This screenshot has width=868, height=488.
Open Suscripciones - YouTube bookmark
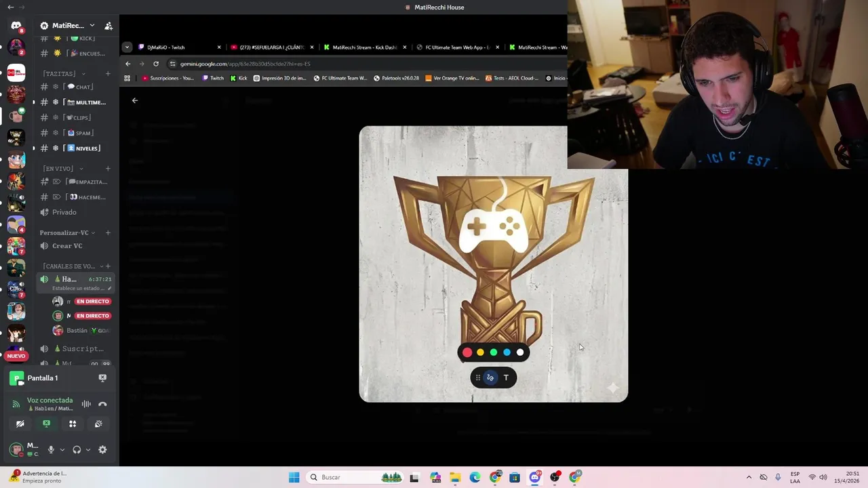[167, 78]
